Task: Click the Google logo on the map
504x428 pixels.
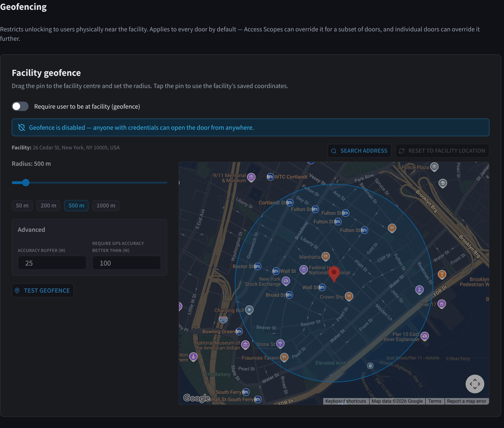Action: point(197,398)
